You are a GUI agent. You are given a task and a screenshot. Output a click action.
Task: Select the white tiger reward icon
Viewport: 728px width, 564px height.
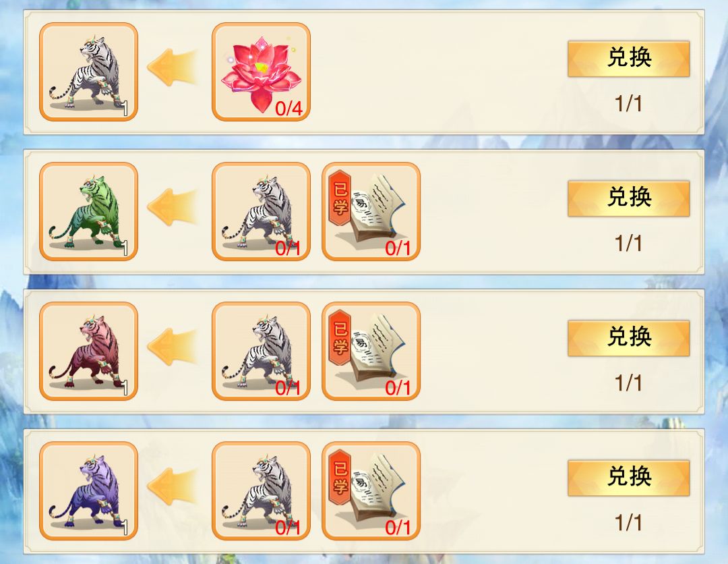(88, 72)
